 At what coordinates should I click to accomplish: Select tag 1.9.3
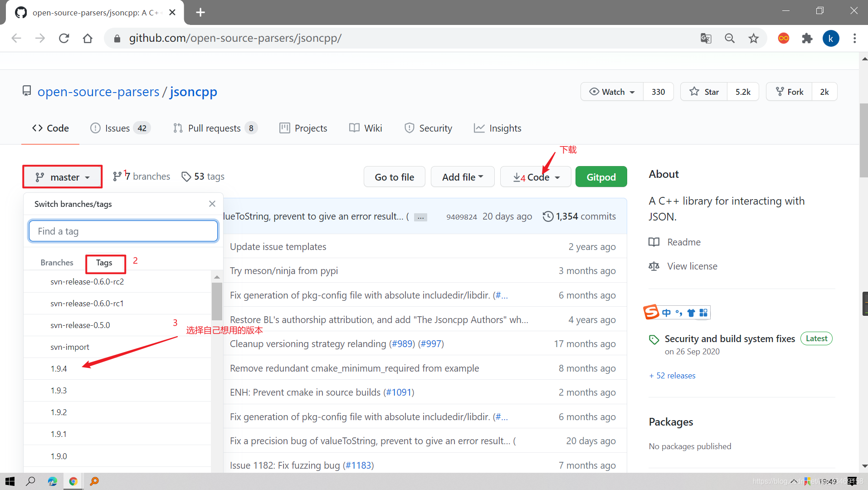tap(117, 391)
